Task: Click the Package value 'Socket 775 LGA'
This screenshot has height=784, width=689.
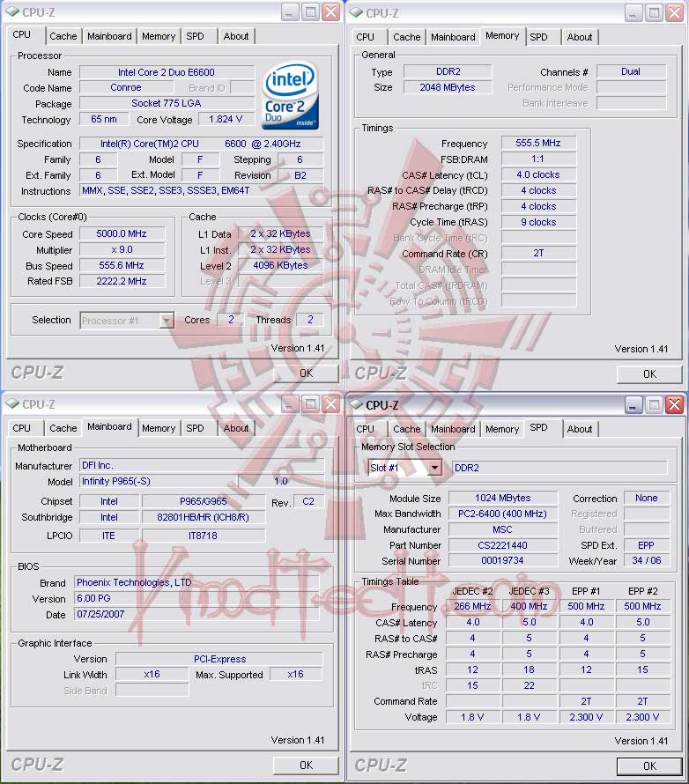Action: (167, 103)
